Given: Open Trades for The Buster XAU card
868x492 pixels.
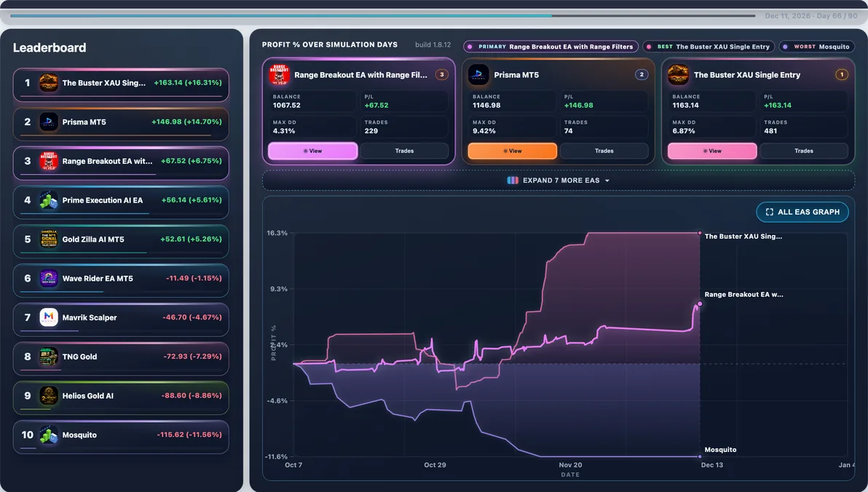Looking at the screenshot, I should click(x=804, y=151).
